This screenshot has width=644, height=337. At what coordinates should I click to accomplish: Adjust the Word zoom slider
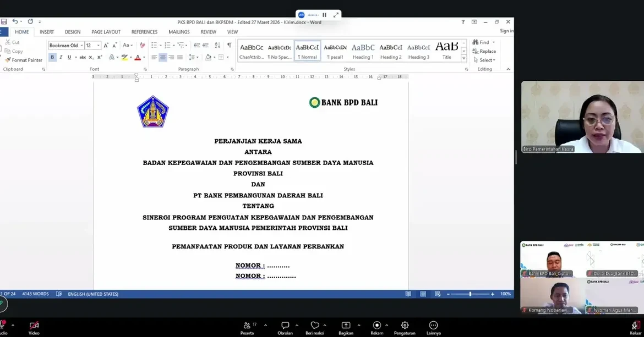point(470,294)
